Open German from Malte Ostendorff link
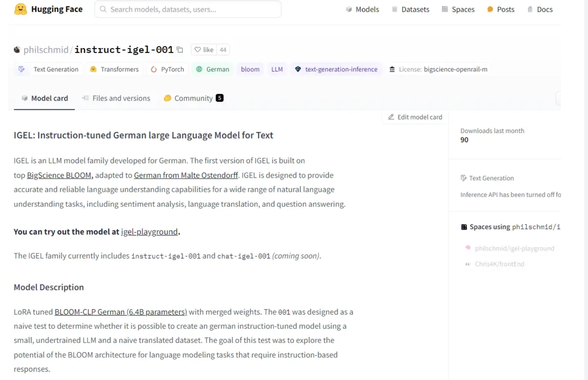 click(x=186, y=175)
